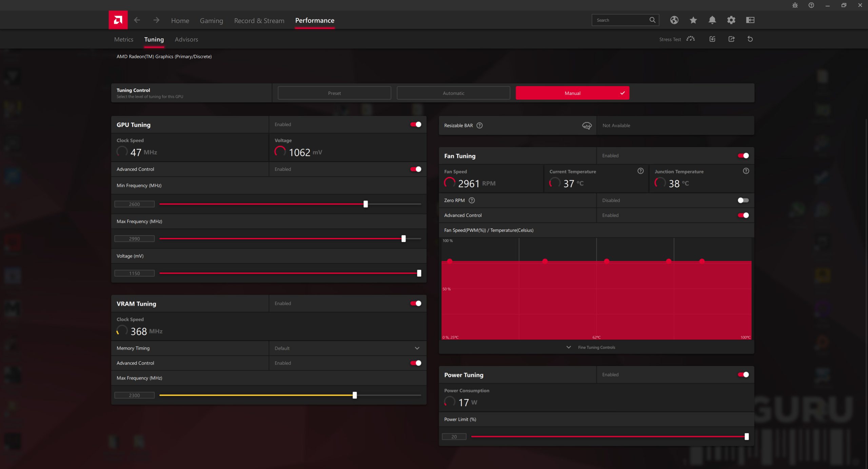Open favorites star icon
Screen dimensions: 868x469
[x=693, y=20]
